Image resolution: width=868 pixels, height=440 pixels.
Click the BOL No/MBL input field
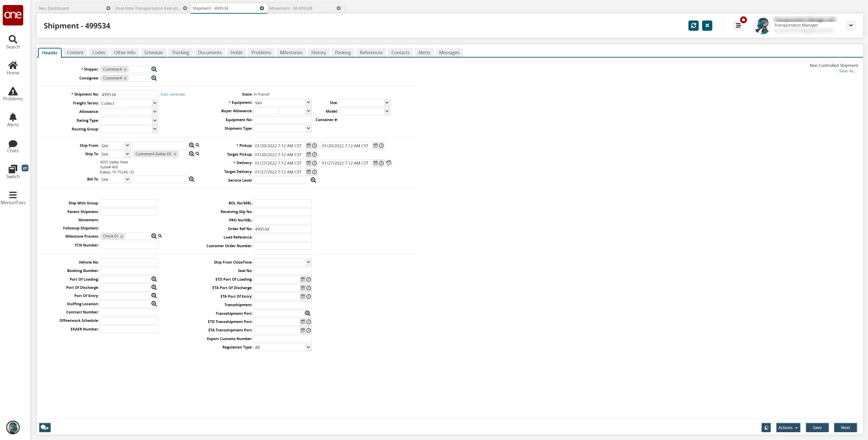tap(282, 203)
